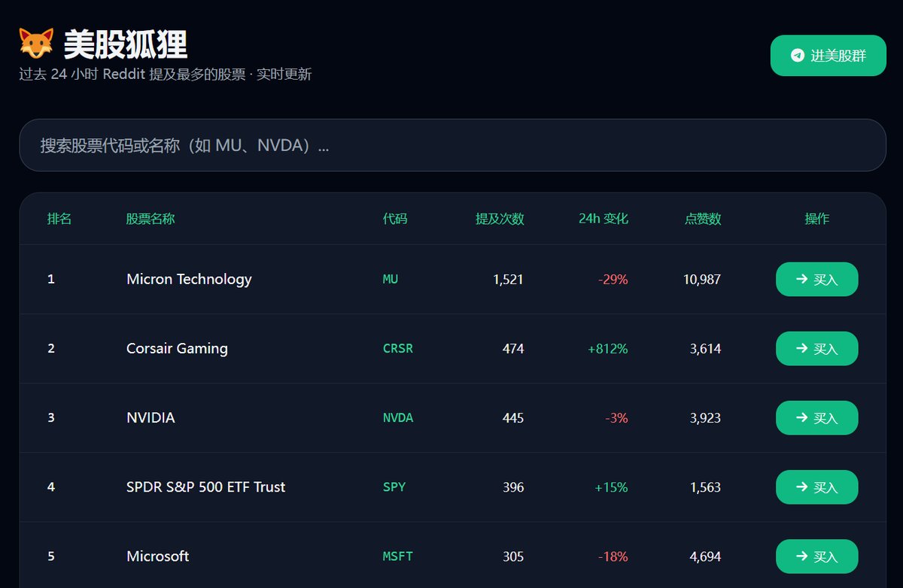Click the 4,694 upvotes value

point(705,556)
